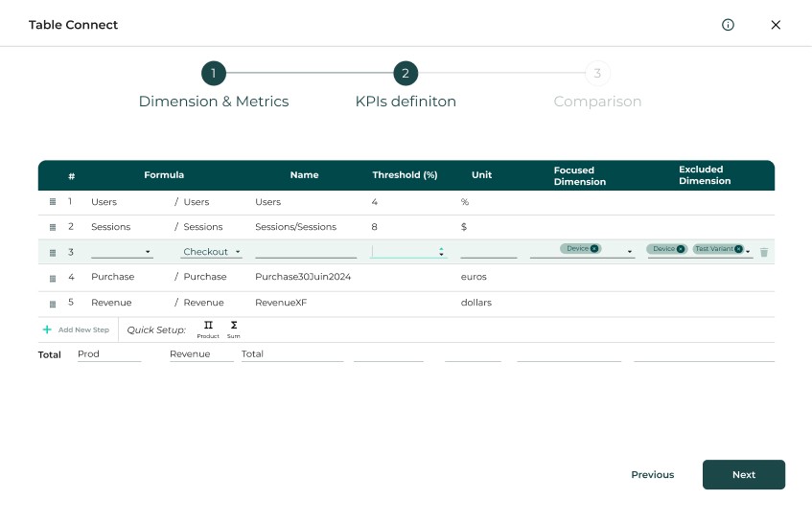Grab the drag handle of Purchase row
Image resolution: width=812 pixels, height=522 pixels.
(53, 279)
